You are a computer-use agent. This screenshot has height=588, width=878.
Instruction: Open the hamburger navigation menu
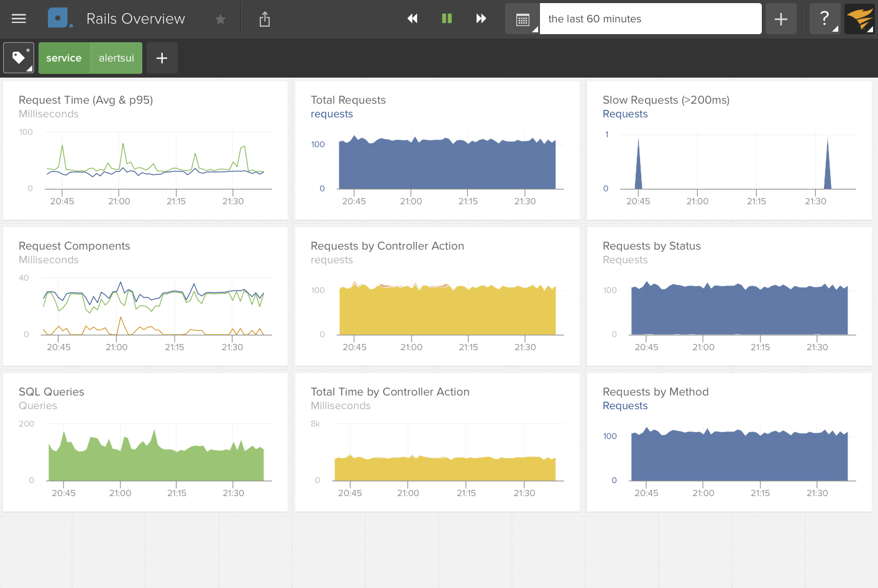click(x=19, y=19)
